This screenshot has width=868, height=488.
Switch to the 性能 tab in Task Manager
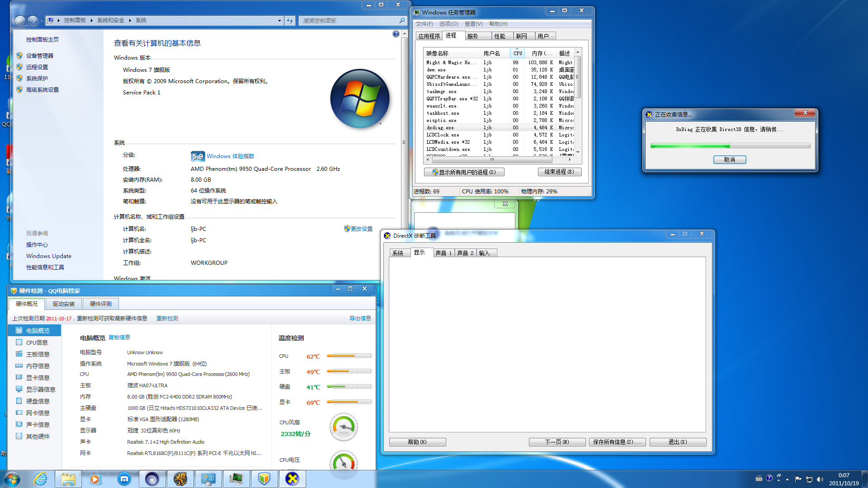coord(500,36)
